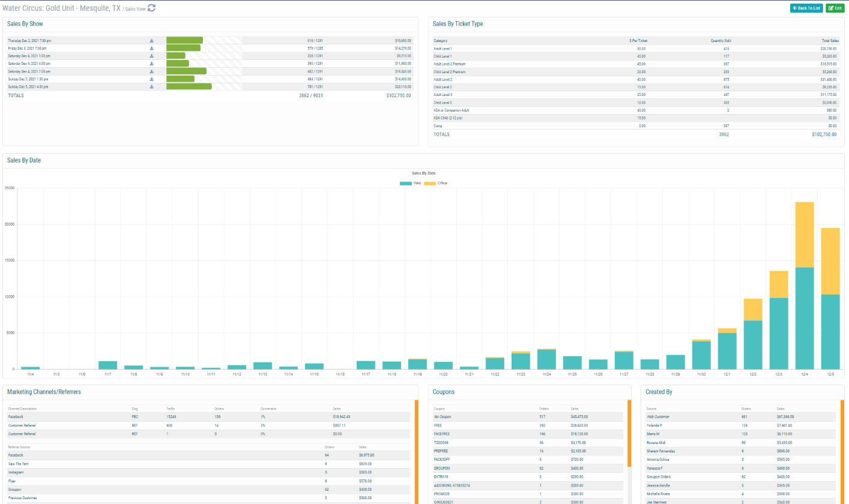
Task: Click the FACEFREE coupon row
Action: (x=528, y=433)
